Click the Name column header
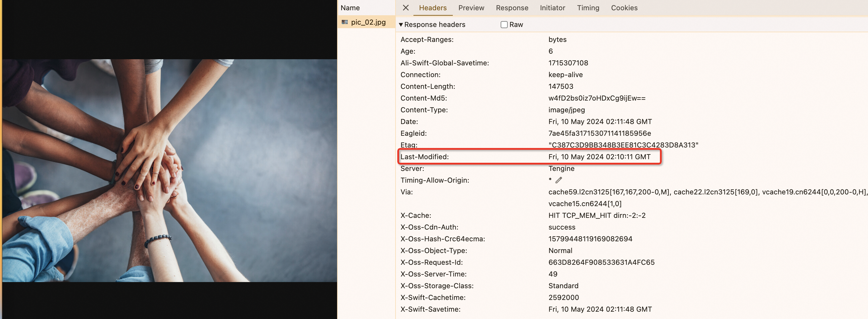 pyautogui.click(x=350, y=8)
